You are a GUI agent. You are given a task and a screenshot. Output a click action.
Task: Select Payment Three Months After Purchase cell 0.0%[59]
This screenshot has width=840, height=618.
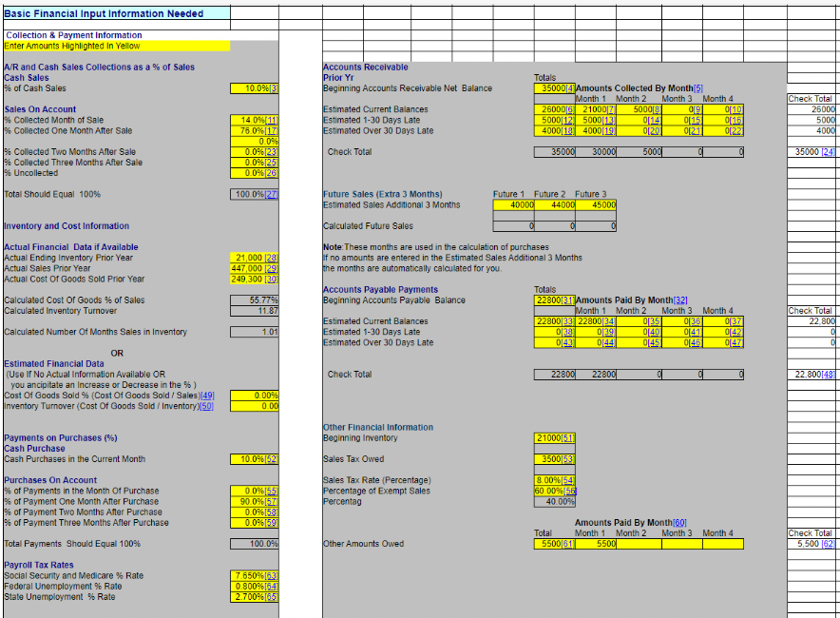(255, 523)
